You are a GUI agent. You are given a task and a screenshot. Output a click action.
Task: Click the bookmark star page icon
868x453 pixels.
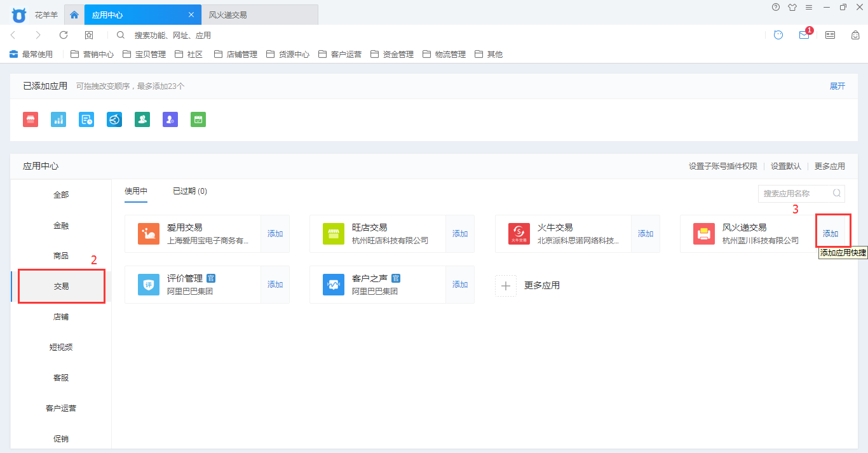click(89, 36)
